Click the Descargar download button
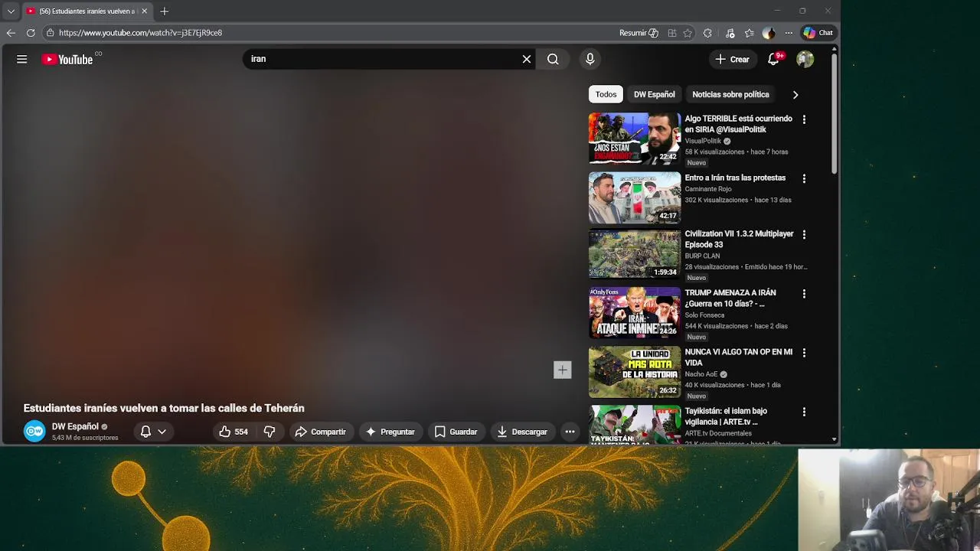This screenshot has height=551, width=980. [x=522, y=432]
